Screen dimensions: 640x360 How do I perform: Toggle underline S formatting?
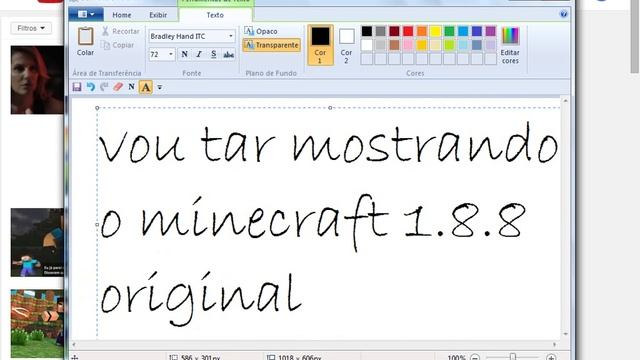[x=213, y=54]
